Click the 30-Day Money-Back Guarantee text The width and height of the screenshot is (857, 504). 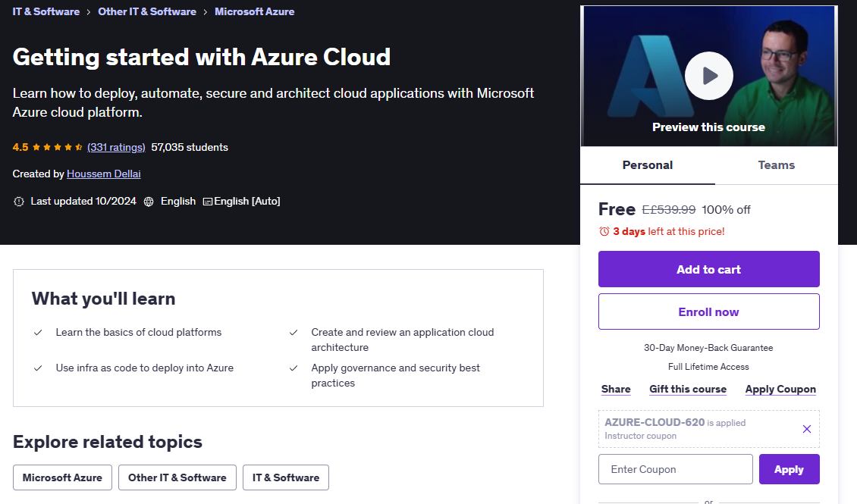(x=708, y=348)
